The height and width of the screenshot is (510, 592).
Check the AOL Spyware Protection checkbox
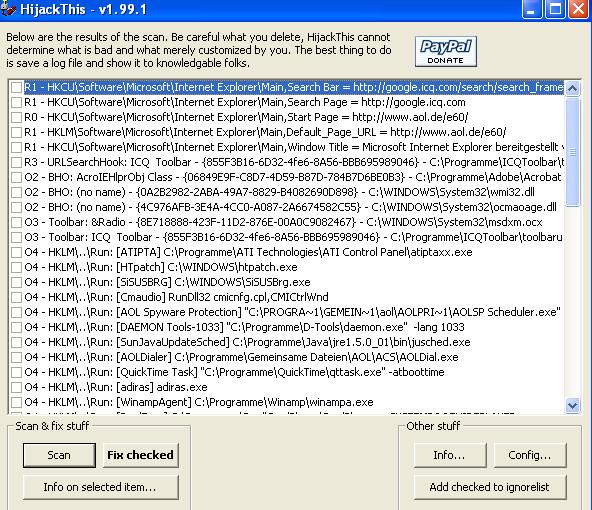(x=16, y=312)
